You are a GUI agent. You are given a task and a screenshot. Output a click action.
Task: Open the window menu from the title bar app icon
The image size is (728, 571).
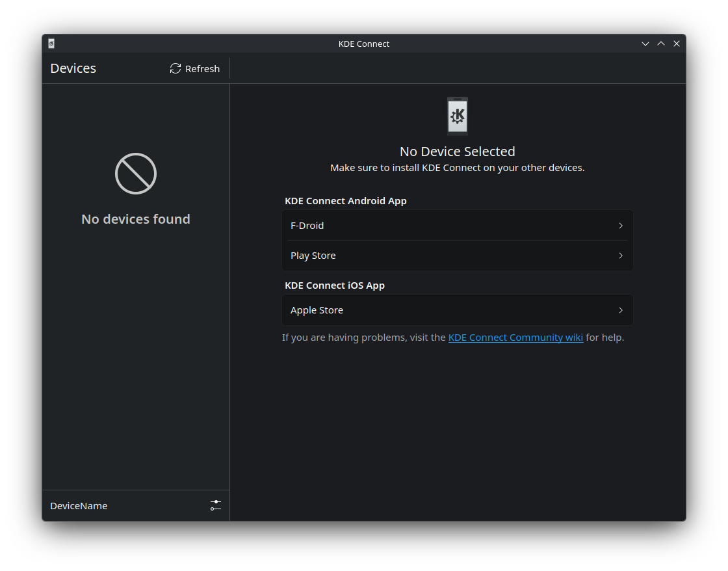[x=51, y=44]
